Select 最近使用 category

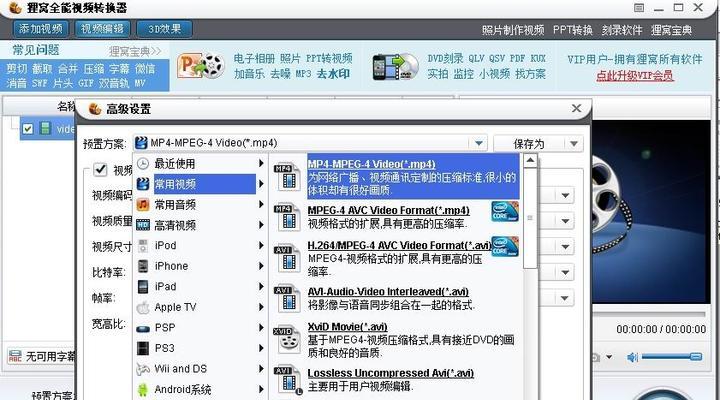coord(174,163)
